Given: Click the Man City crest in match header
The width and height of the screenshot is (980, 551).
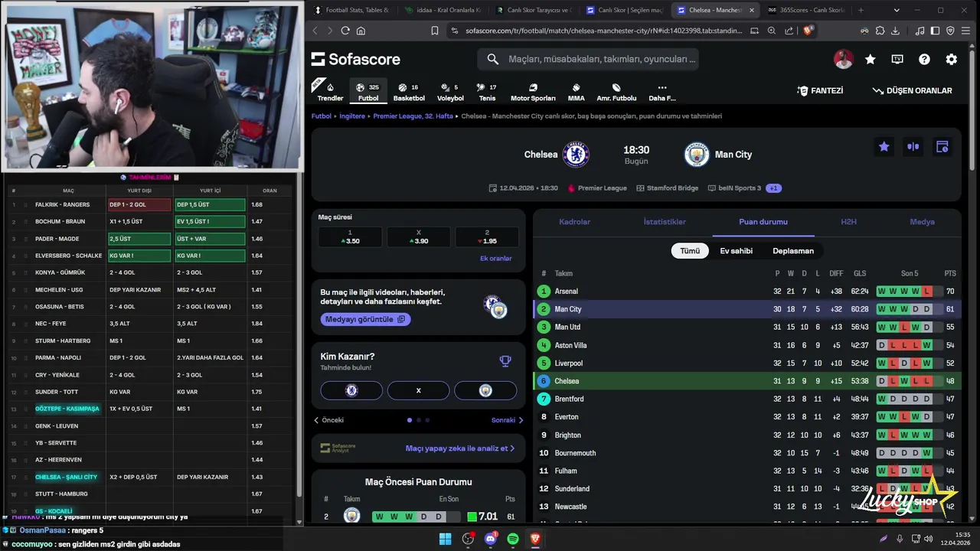Looking at the screenshot, I should click(697, 155).
